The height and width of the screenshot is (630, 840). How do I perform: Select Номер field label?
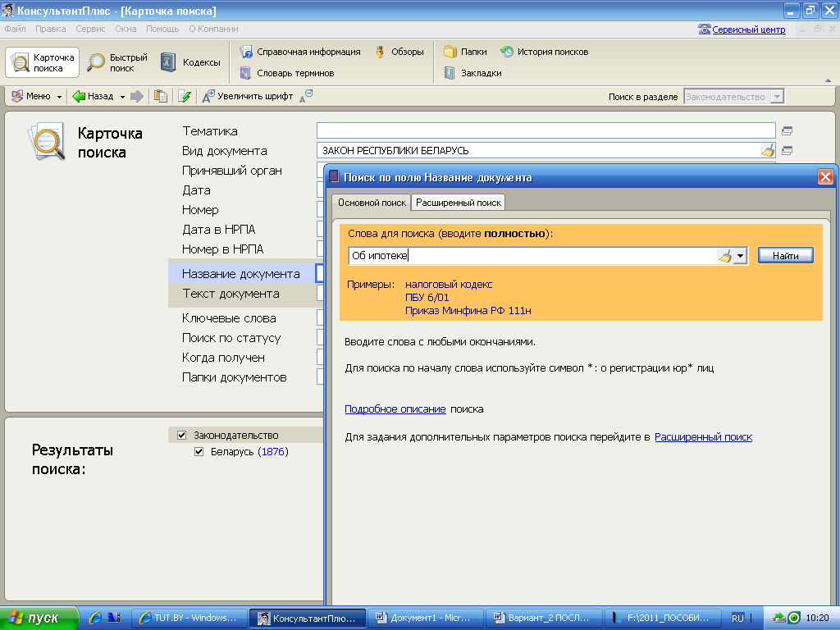[200, 210]
